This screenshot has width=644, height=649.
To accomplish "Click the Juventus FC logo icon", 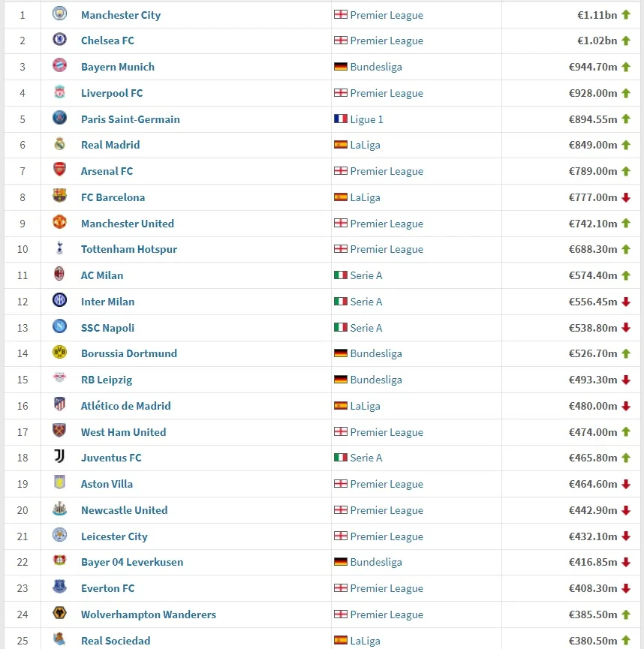I will click(x=59, y=457).
